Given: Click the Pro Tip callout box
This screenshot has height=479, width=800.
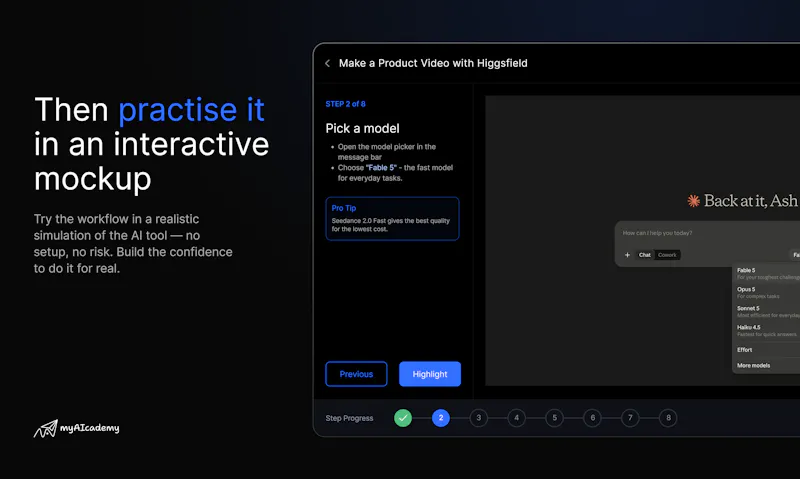Looking at the screenshot, I should (x=392, y=218).
